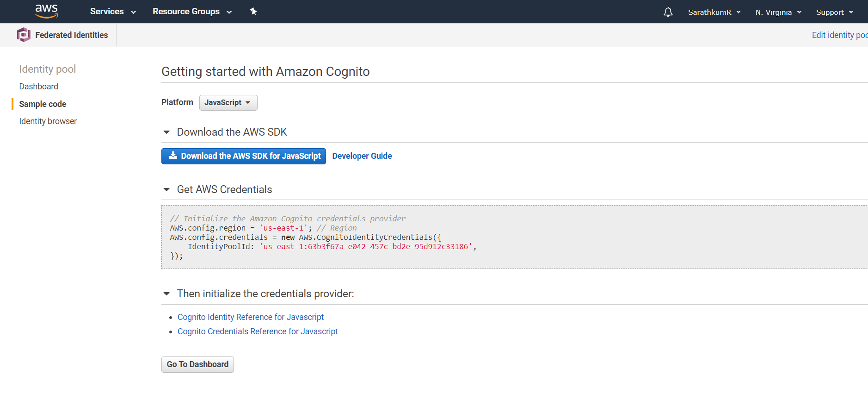Collapse the Get AWS Credentials section
The image size is (868, 419).
(x=166, y=190)
